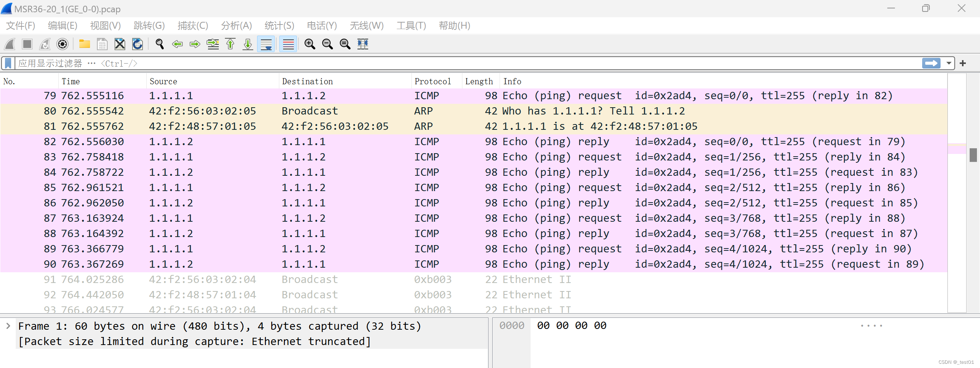Select packet 79 ICMP echo request

click(x=474, y=96)
